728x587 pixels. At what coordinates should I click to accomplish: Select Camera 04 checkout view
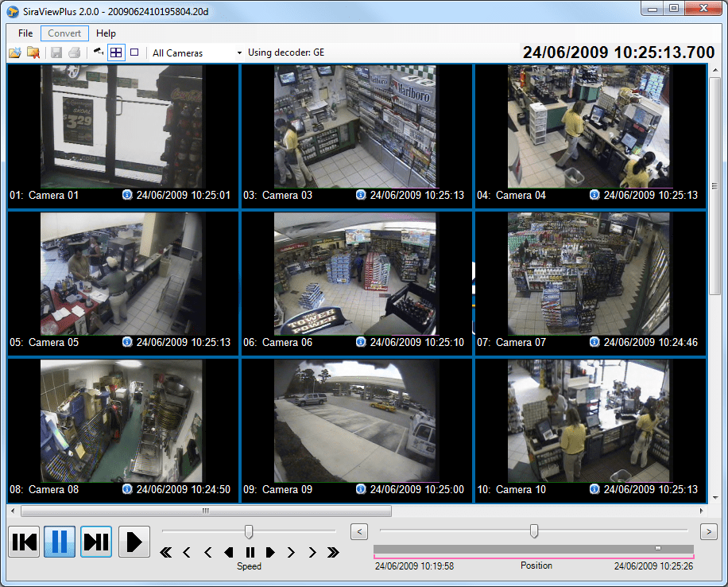click(588, 126)
